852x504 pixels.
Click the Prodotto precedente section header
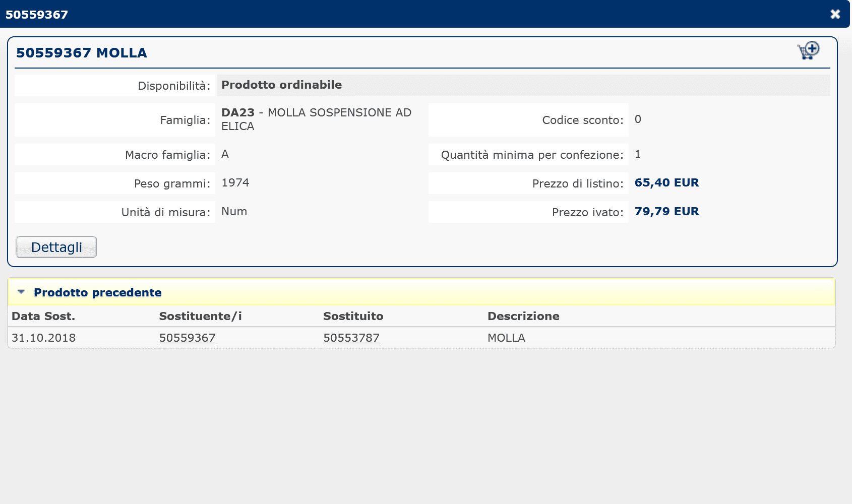[97, 292]
